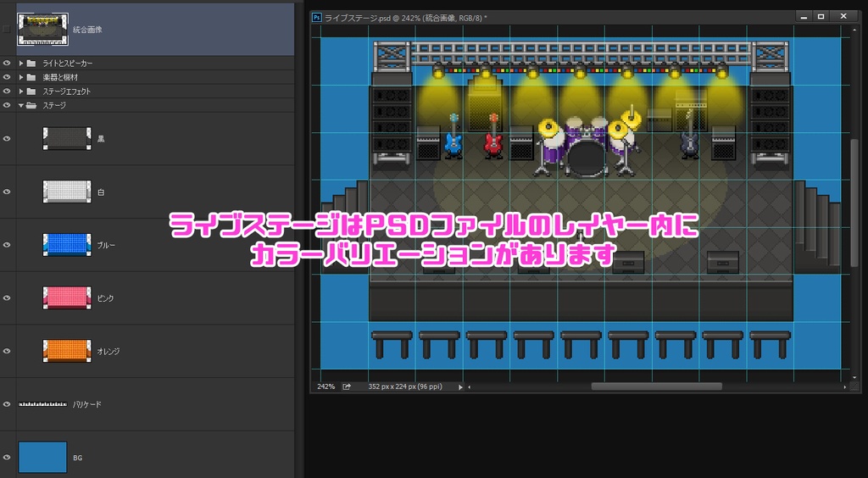Hide the ピンク layer via its eye icon
Image resolution: width=868 pixels, height=478 pixels.
click(x=7, y=298)
